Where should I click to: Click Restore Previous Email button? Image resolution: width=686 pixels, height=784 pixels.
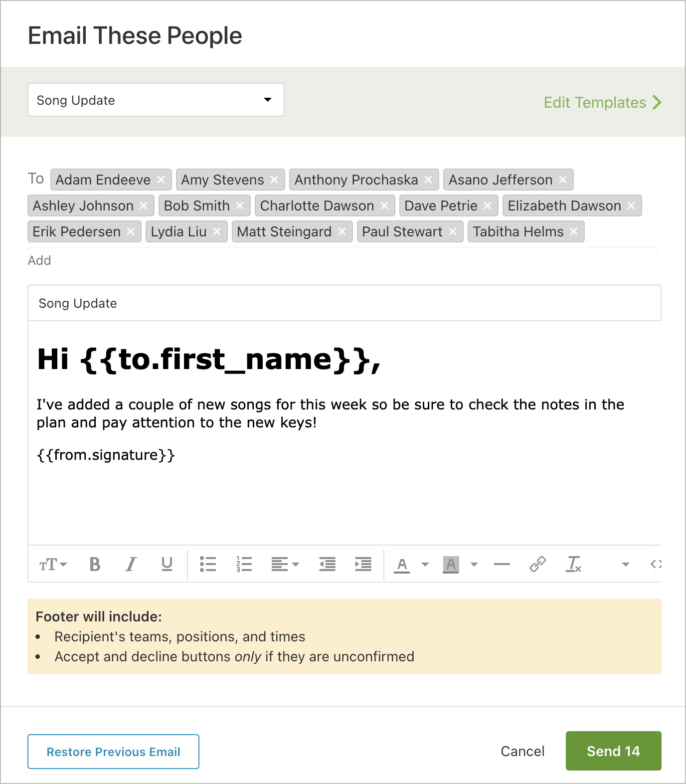[113, 752]
